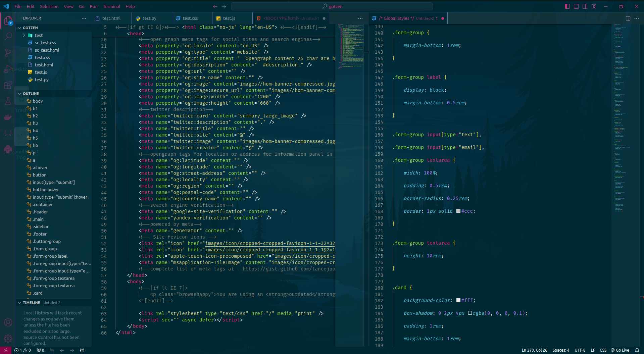The width and height of the screenshot is (644, 354).
Task: Open the notifications bell in status bar
Action: (x=637, y=350)
